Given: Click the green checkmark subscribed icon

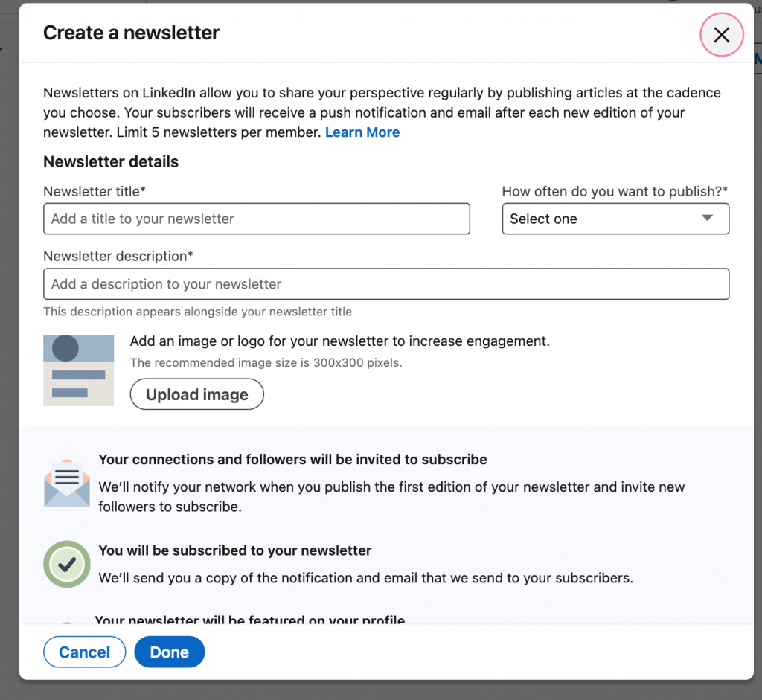Looking at the screenshot, I should tap(66, 565).
